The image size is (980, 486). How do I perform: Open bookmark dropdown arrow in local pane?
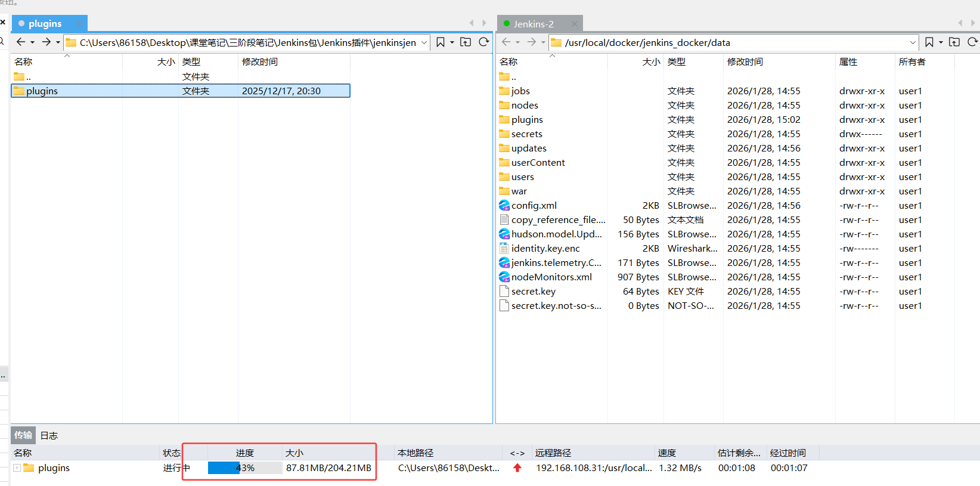pyautogui.click(x=452, y=42)
